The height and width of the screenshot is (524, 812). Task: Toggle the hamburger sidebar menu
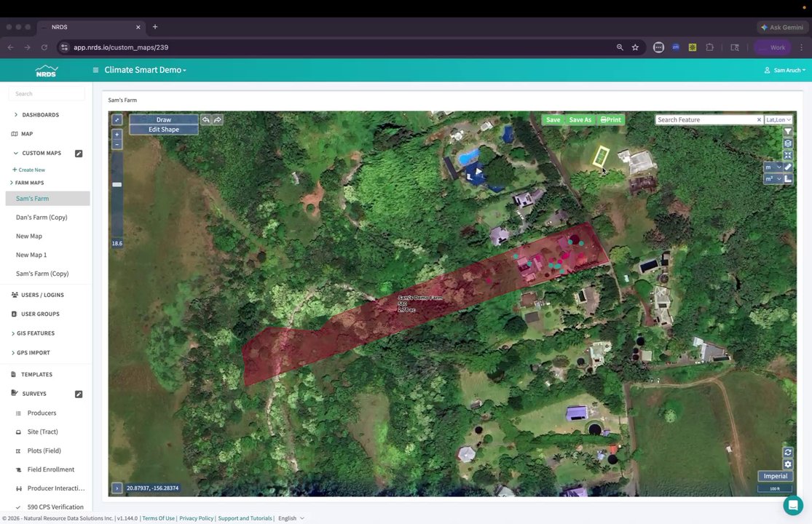[x=96, y=70]
